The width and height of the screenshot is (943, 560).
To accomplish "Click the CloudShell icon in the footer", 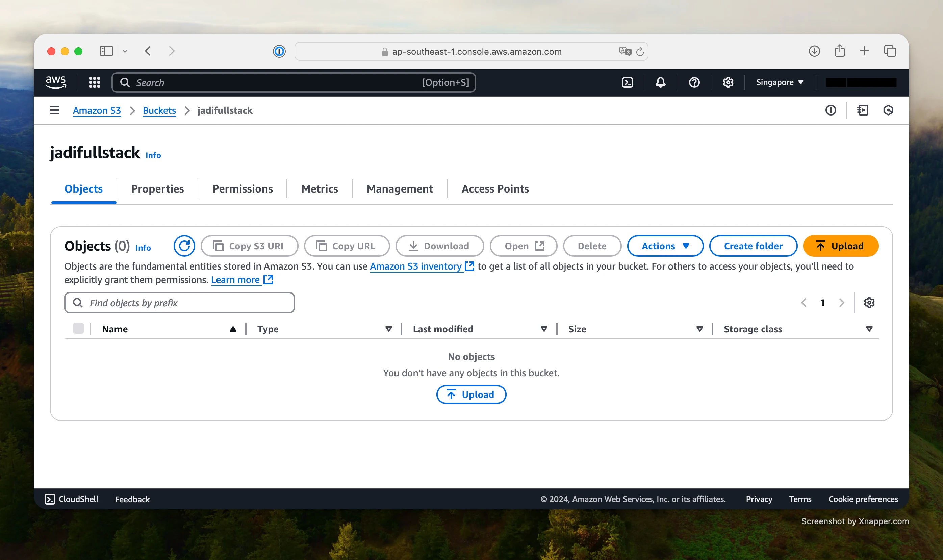I will tap(50, 499).
